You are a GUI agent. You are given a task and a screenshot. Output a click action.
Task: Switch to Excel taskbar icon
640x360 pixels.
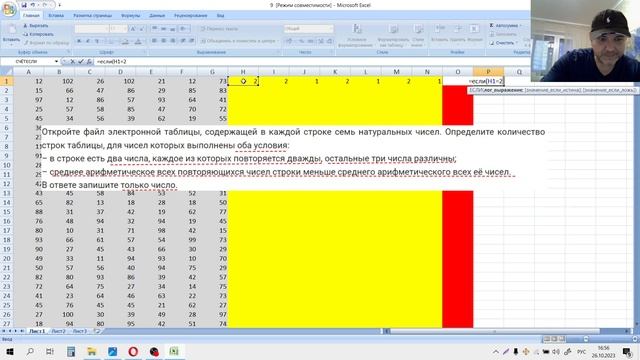coord(174,351)
